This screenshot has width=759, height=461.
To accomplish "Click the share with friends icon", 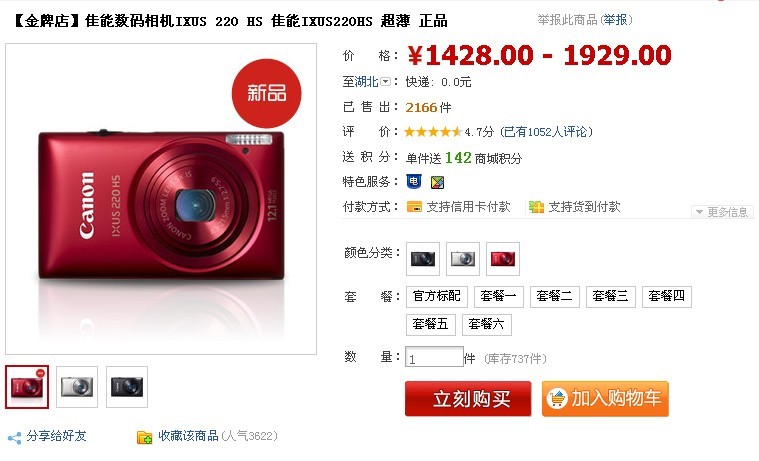I will (15, 438).
